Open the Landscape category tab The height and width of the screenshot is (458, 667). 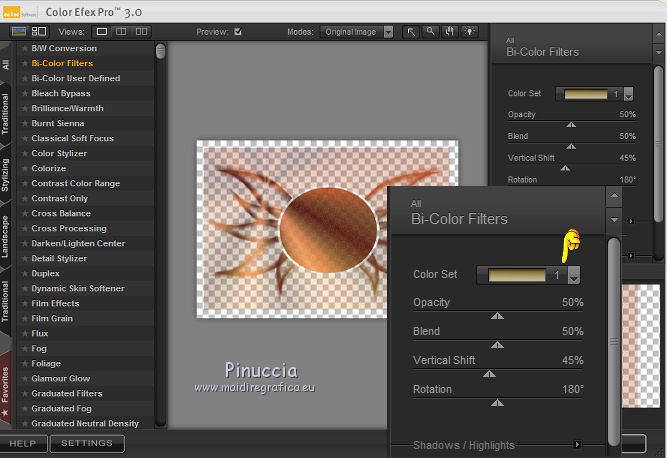pos(6,236)
